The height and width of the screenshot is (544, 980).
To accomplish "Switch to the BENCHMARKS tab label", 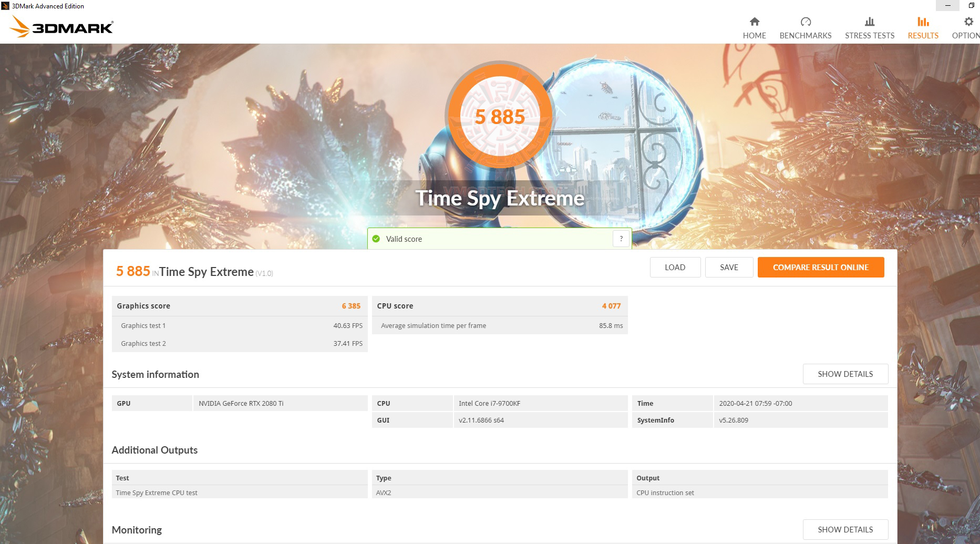I will coord(806,36).
